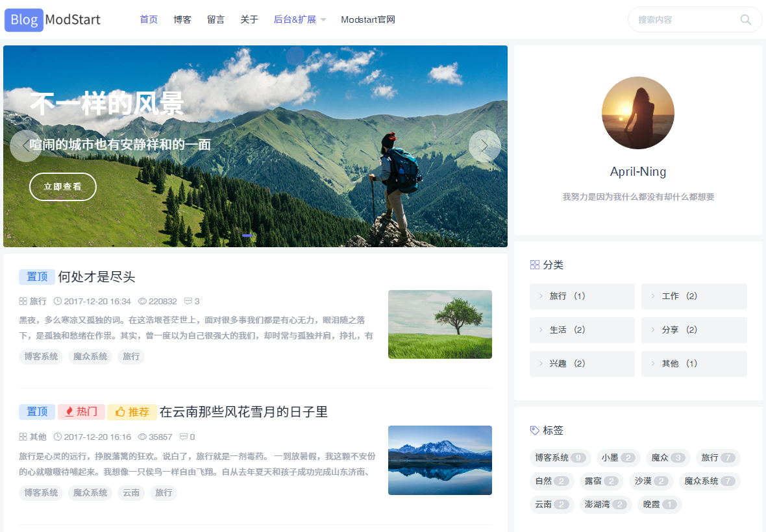Image resolution: width=766 pixels, height=532 pixels.
Task: Click the 立即查看 banner button
Action: coord(63,187)
